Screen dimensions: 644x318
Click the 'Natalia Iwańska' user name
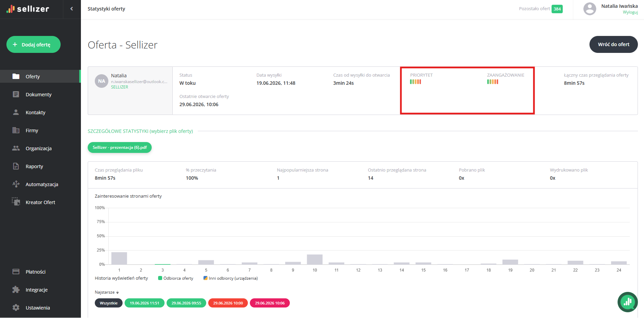[x=620, y=6]
